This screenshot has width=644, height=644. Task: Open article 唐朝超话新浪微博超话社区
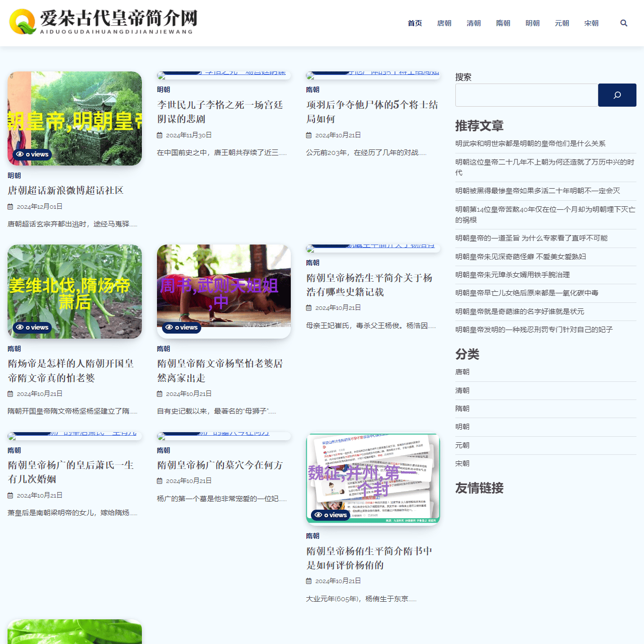pyautogui.click(x=65, y=190)
